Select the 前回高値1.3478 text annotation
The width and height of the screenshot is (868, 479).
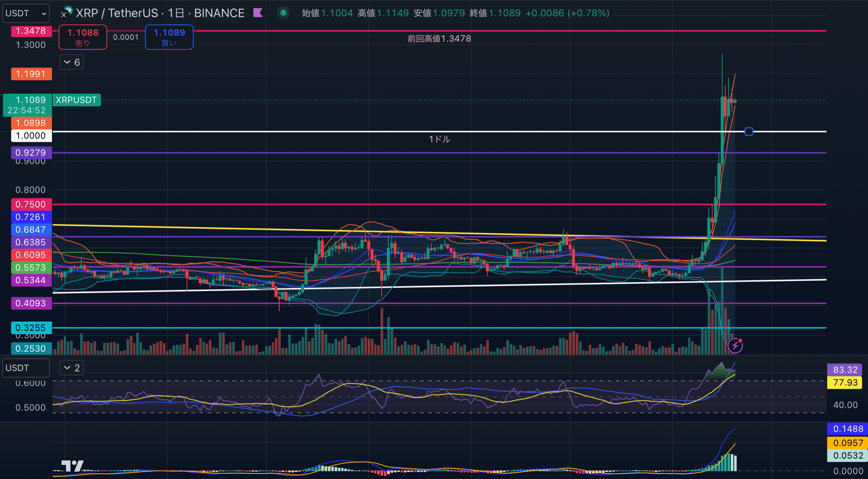(x=439, y=39)
